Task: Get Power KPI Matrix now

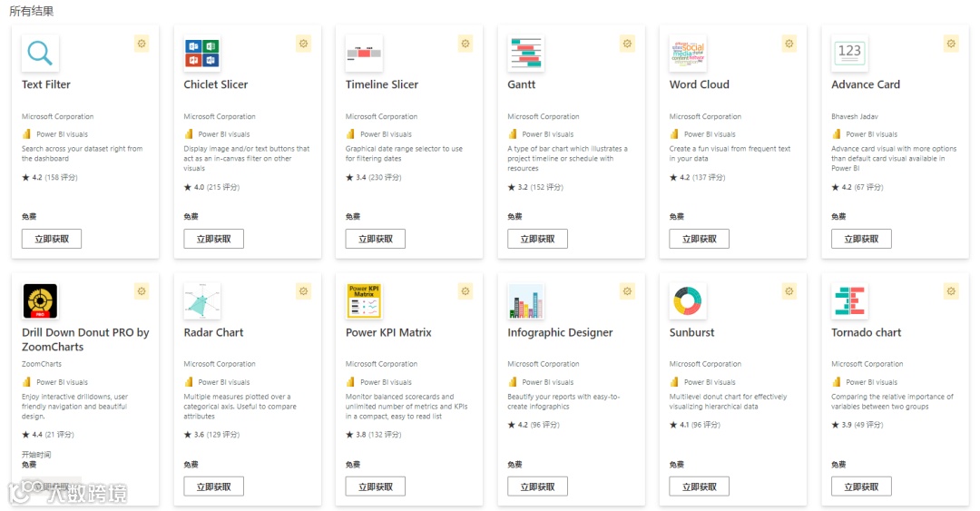Action: (x=376, y=486)
